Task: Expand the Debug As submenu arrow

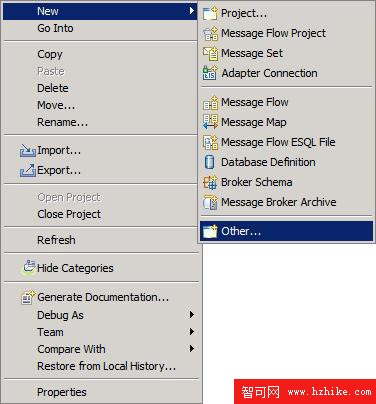Action: coord(192,314)
